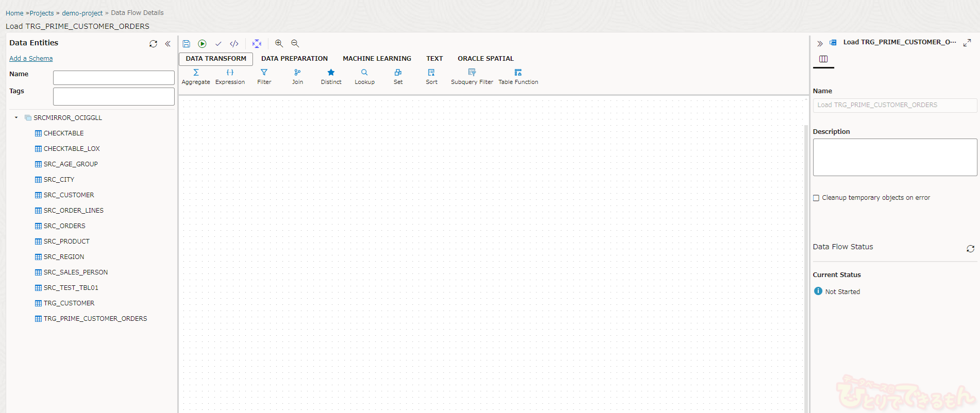Image resolution: width=980 pixels, height=413 pixels.
Task: Select the Aggregate transform tool
Action: click(x=196, y=76)
